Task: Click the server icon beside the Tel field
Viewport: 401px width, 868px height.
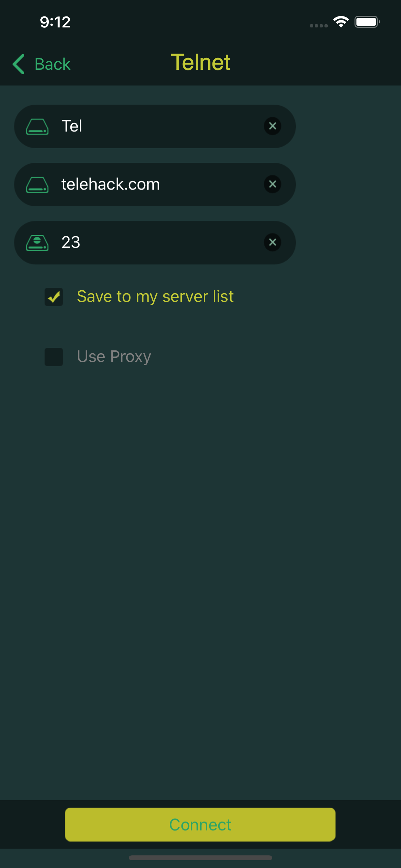Action: pyautogui.click(x=38, y=126)
